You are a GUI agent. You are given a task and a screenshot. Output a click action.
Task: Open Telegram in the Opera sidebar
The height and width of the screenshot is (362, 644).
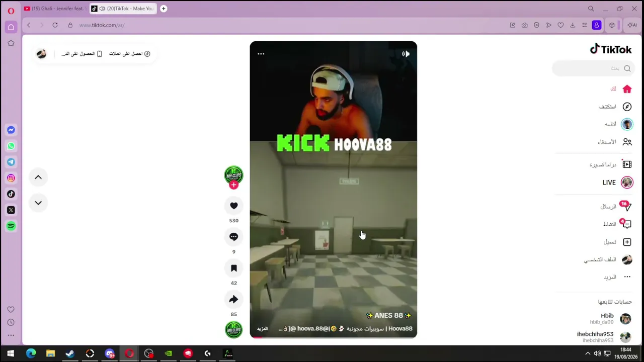[11, 162]
